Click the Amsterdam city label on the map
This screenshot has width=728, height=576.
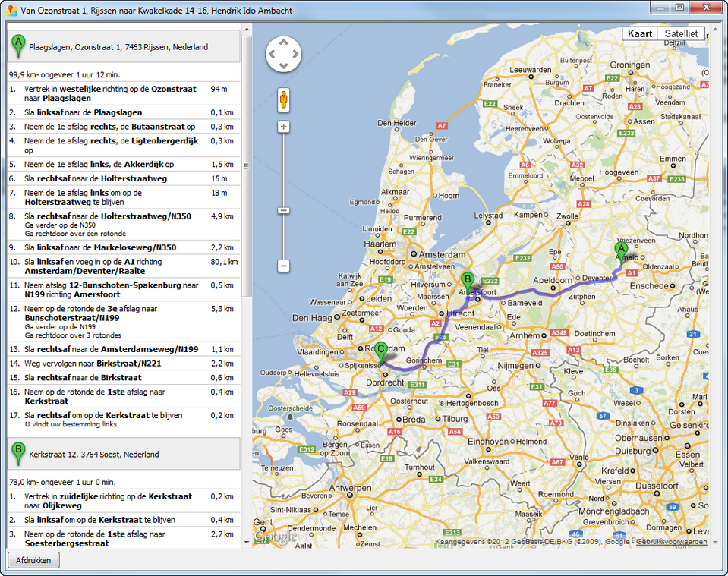442,254
